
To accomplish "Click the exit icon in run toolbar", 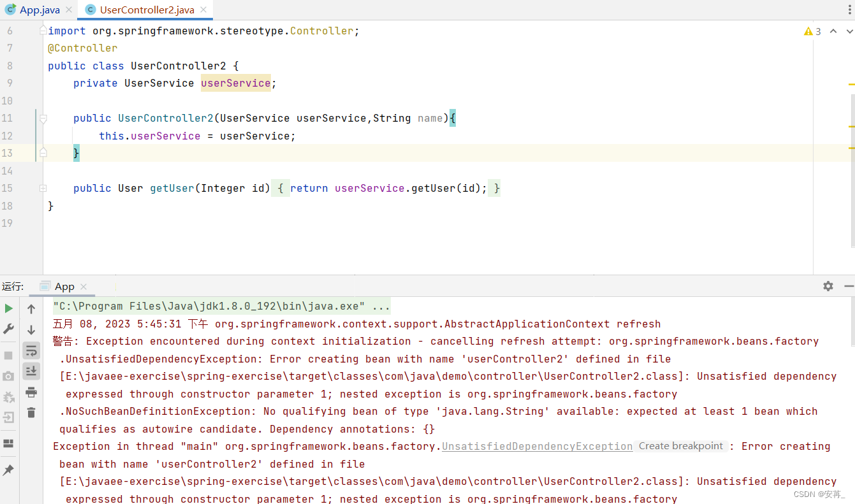I will 8,417.
